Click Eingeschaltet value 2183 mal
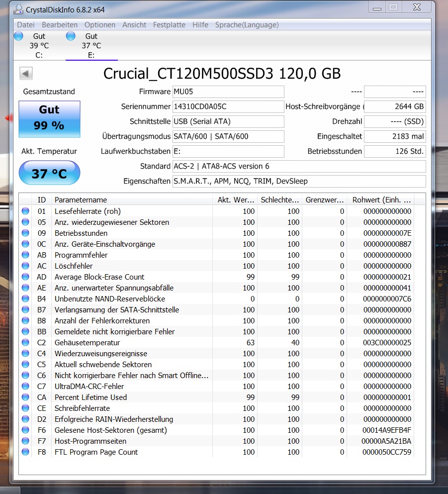The width and height of the screenshot is (448, 494). pyautogui.click(x=395, y=136)
